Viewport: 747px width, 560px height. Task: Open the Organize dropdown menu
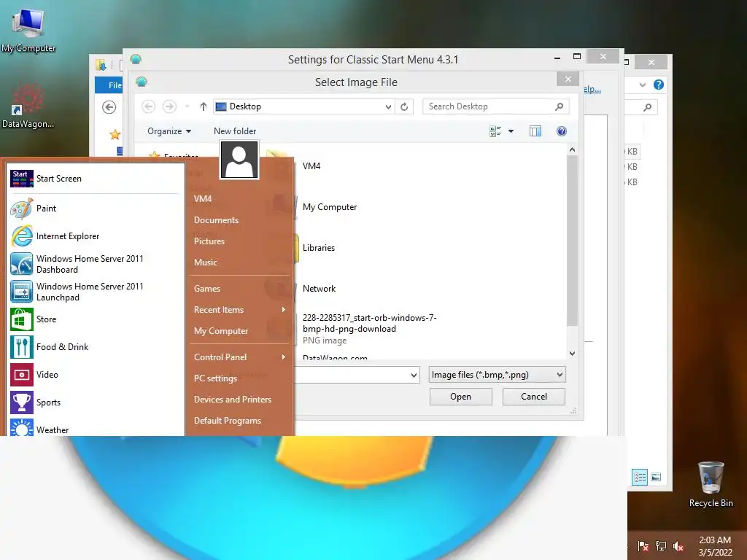(x=169, y=131)
